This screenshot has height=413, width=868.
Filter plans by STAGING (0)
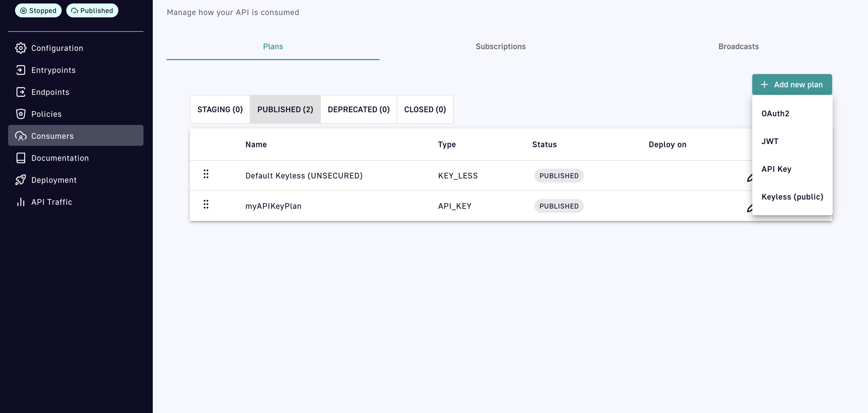tap(220, 109)
